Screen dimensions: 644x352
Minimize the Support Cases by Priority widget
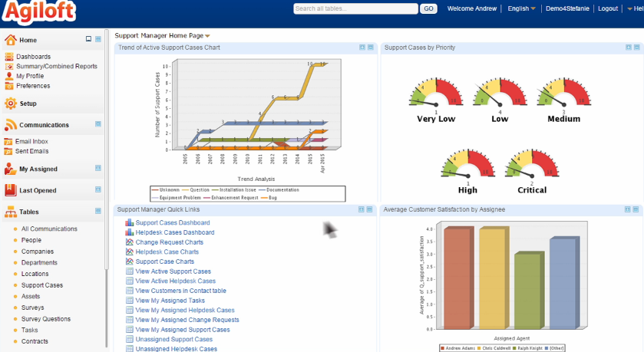pos(636,48)
